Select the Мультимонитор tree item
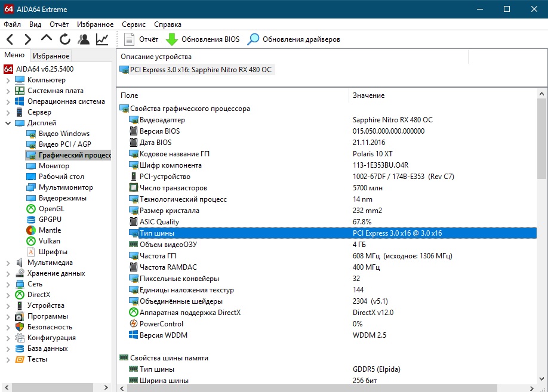The width and height of the screenshot is (548, 392). pyautogui.click(x=66, y=187)
